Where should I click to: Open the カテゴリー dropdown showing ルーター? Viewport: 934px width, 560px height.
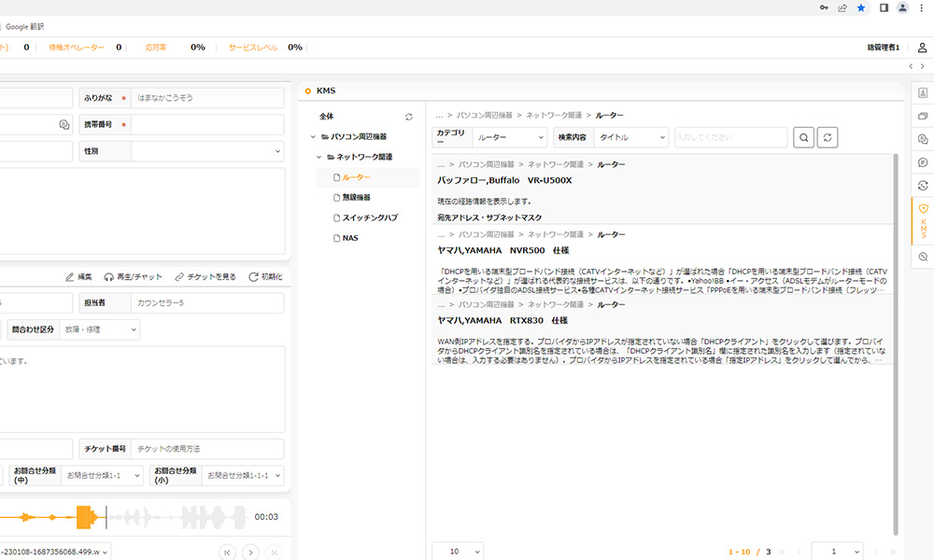point(509,137)
